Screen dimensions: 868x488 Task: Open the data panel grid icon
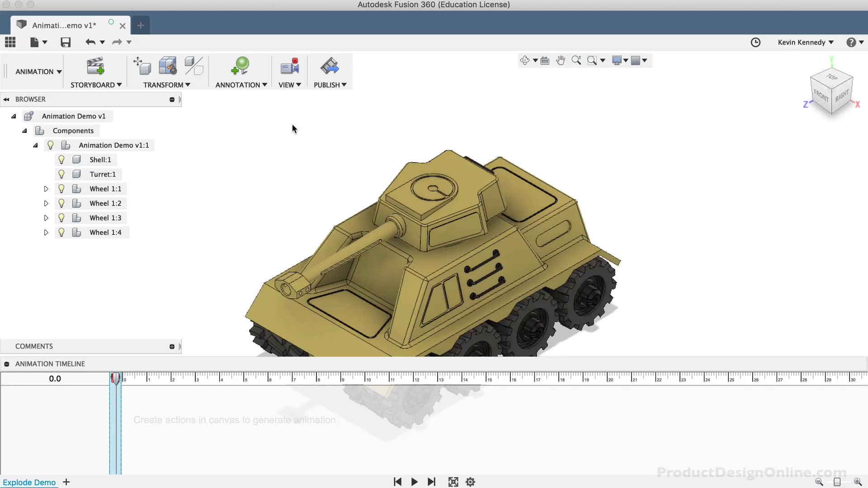tap(10, 42)
